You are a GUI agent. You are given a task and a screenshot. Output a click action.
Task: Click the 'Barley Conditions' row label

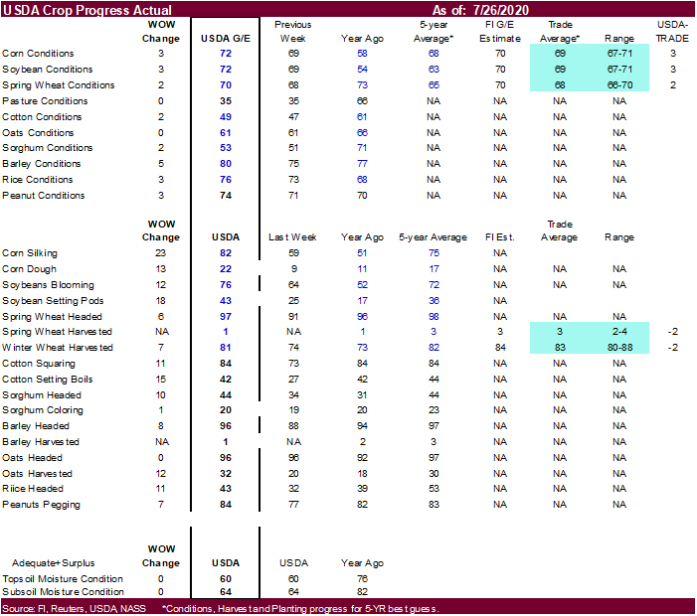coord(42,164)
